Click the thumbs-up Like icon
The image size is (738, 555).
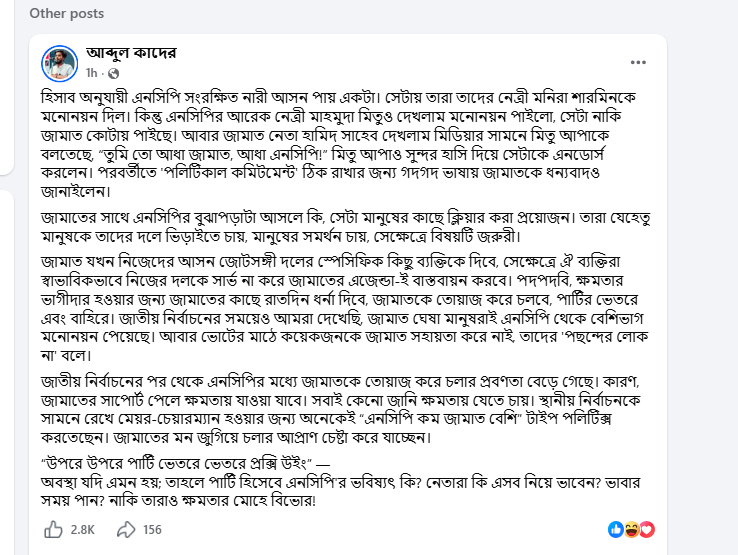click(x=54, y=528)
